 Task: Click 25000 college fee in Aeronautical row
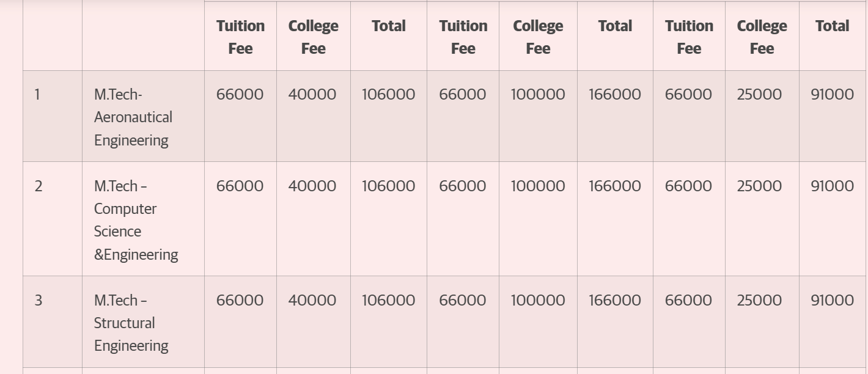(x=759, y=94)
